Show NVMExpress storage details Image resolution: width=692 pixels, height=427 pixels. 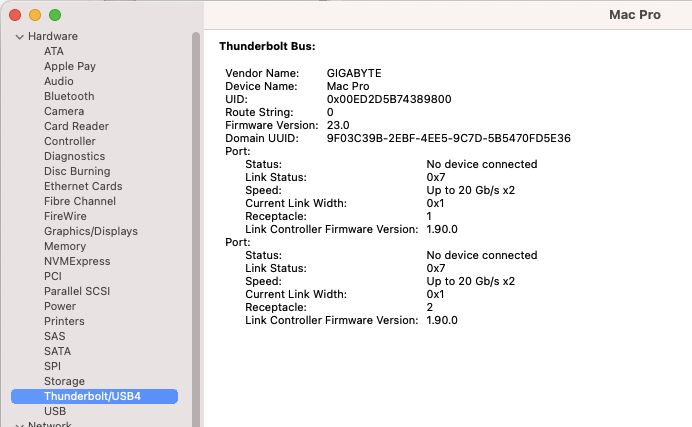click(77, 261)
